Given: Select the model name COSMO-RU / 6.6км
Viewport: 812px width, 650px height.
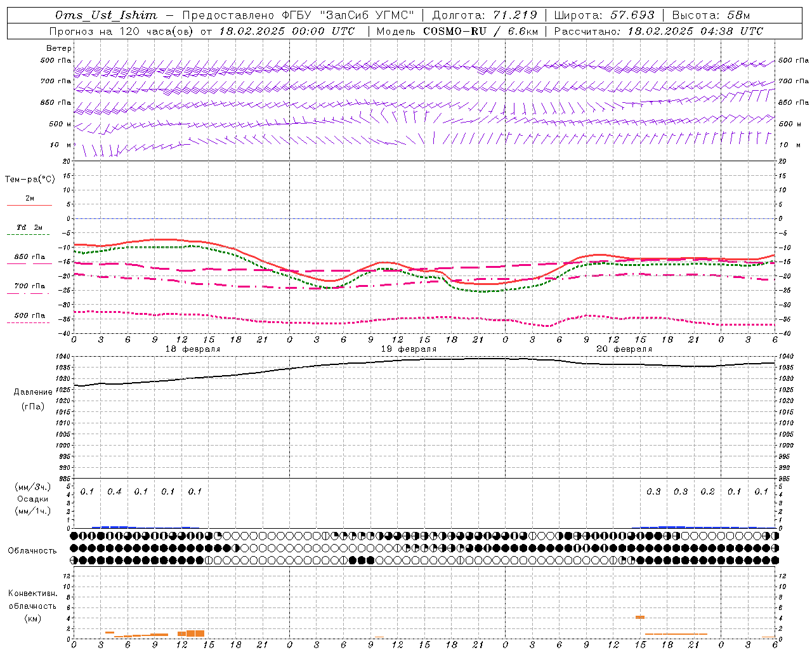Looking at the screenshot, I should pos(480,31).
